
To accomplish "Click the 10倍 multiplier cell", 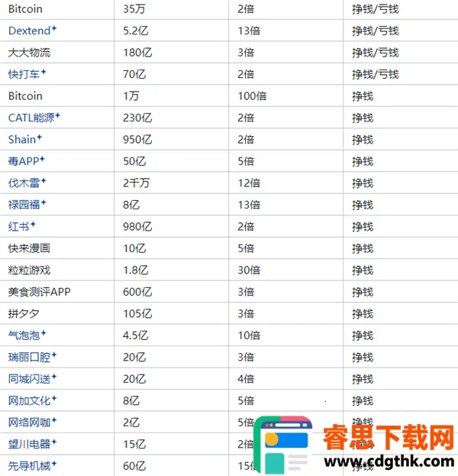I will click(286, 335).
